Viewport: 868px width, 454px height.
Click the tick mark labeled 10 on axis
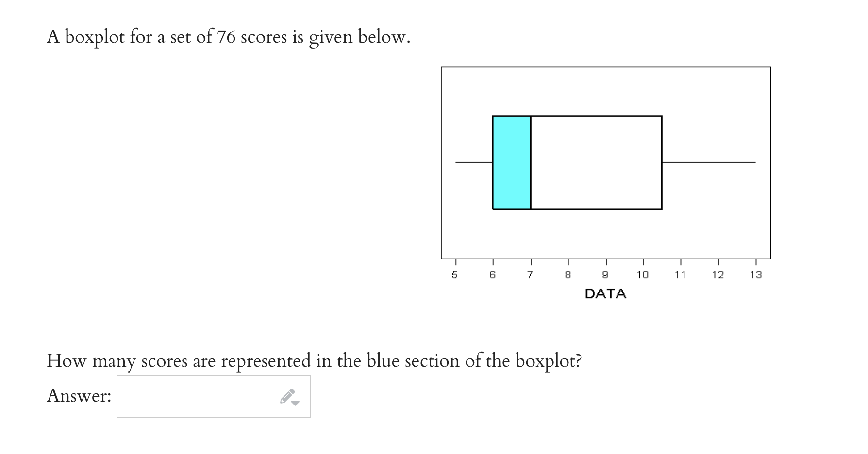[x=643, y=275]
